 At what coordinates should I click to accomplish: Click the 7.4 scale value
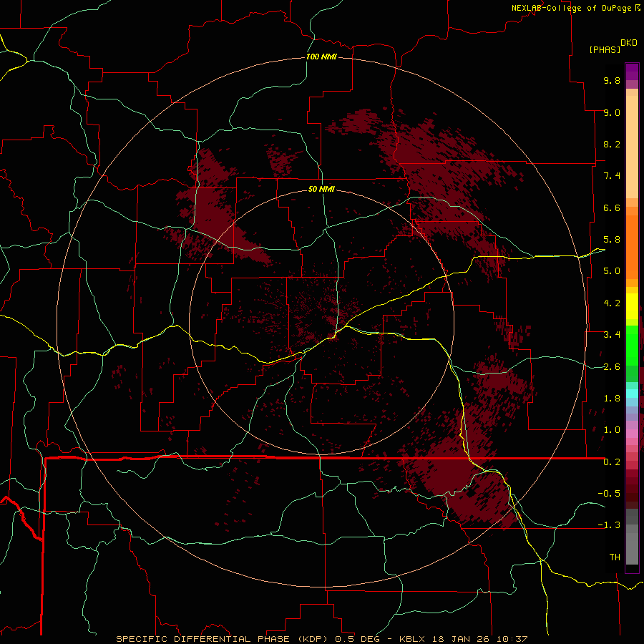click(x=612, y=176)
